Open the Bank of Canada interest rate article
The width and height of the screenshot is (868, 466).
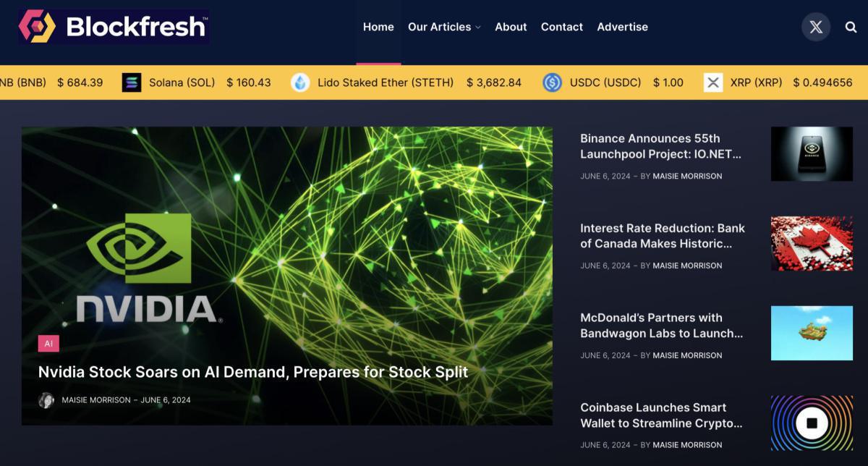coord(662,236)
